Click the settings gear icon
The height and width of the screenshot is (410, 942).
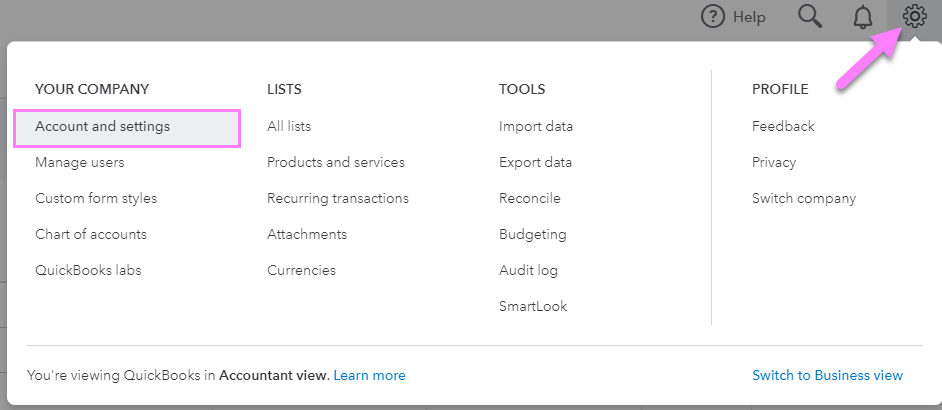[x=914, y=16]
